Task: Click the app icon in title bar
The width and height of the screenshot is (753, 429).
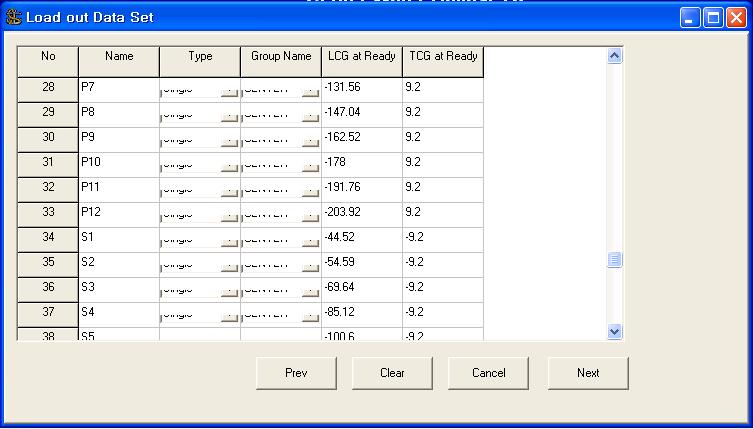Action: click(13, 18)
